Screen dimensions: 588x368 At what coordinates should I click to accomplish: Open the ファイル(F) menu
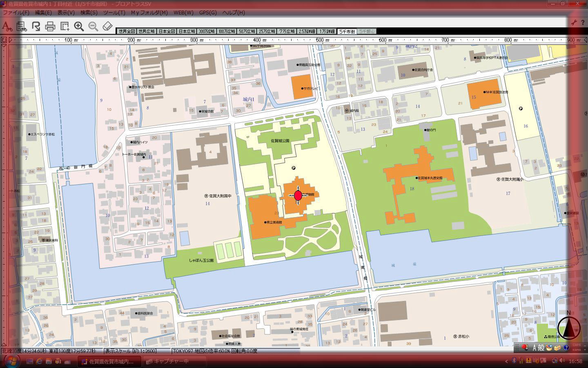click(16, 12)
